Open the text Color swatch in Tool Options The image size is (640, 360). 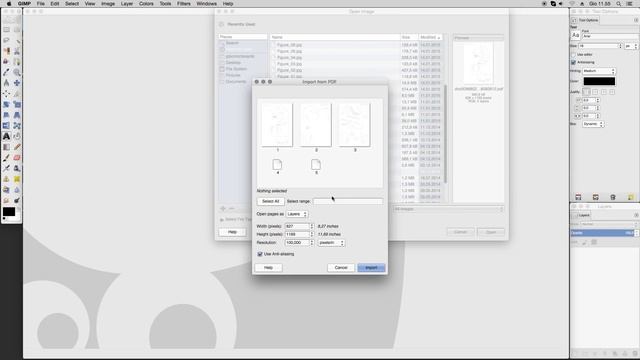coord(599,81)
